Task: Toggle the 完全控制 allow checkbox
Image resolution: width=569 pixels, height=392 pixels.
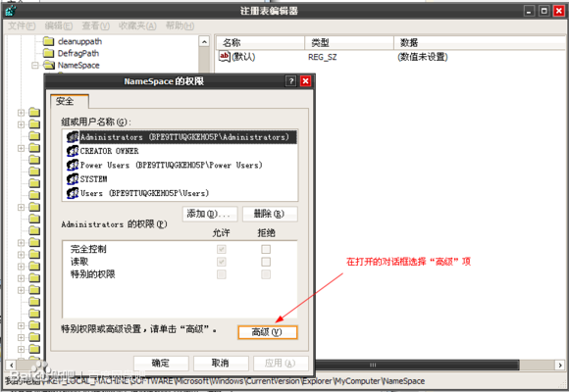Action: pyautogui.click(x=222, y=249)
